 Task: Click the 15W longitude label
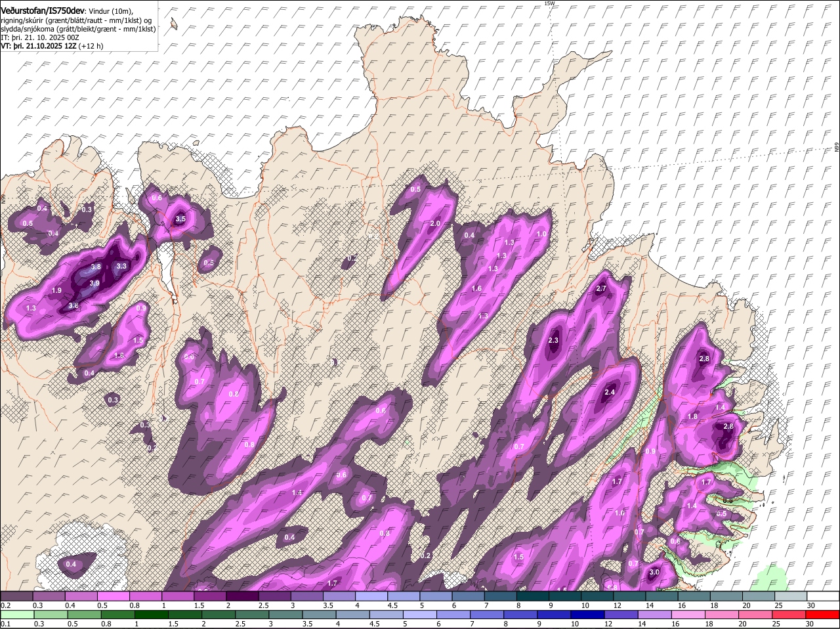[x=549, y=3]
